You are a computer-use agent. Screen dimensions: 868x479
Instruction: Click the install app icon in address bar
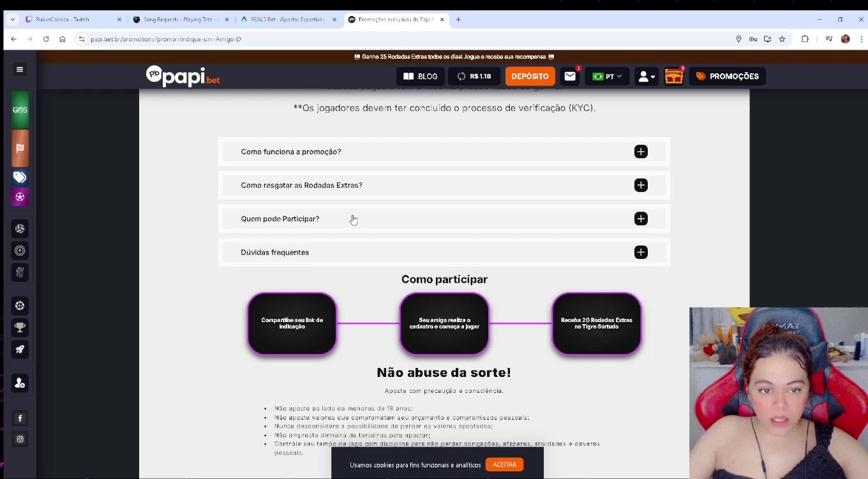767,39
